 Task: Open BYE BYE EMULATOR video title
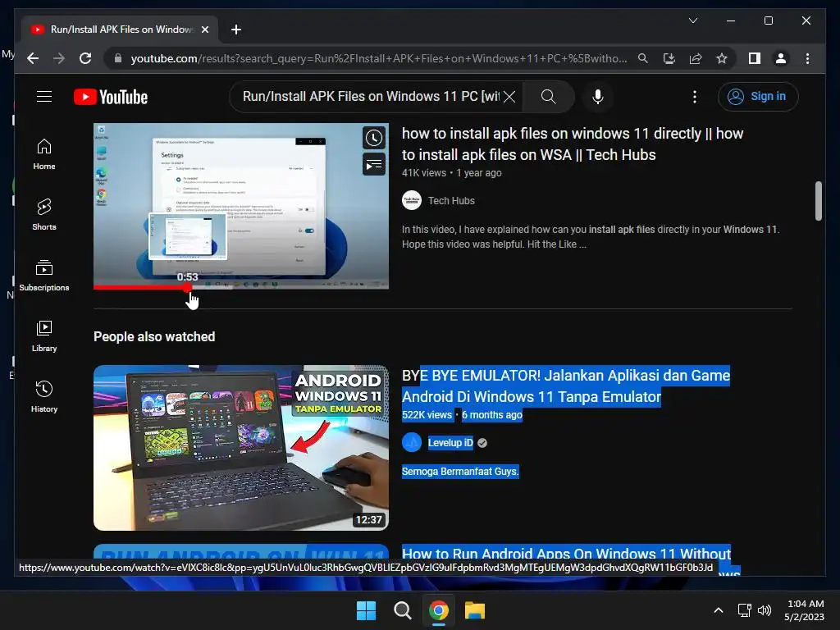coord(566,386)
